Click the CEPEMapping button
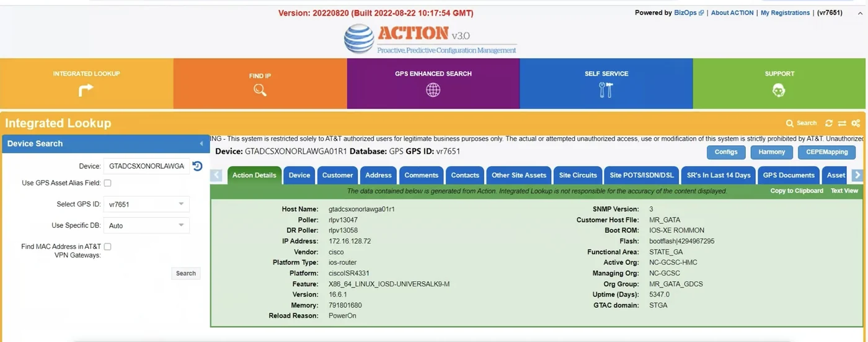Screen dimensions: 868x342 click(827, 152)
